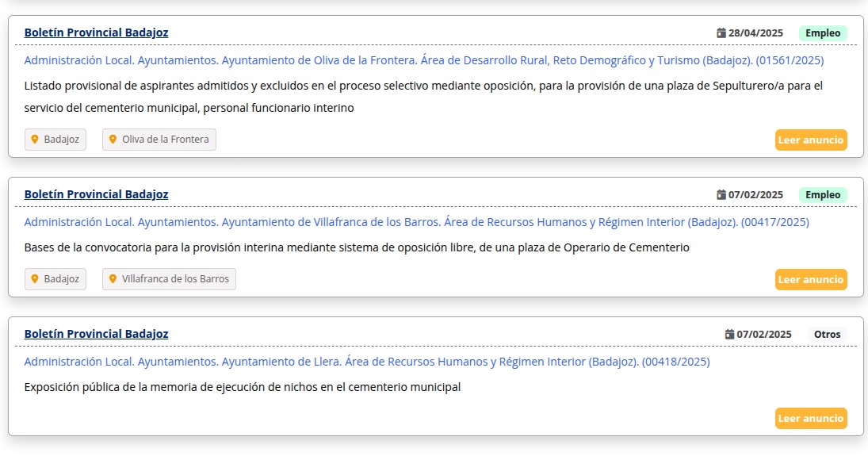Click the calendar icon in Villafranca listing

721,194
